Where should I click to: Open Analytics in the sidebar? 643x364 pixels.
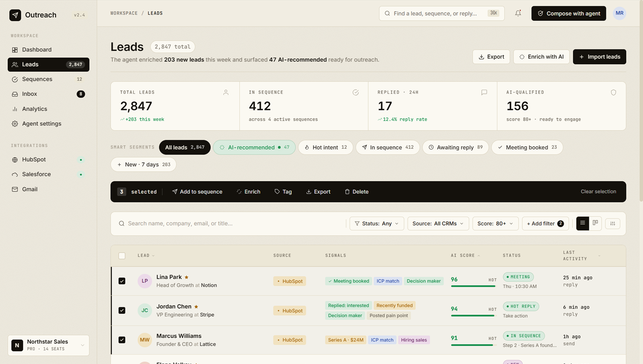pyautogui.click(x=49, y=109)
